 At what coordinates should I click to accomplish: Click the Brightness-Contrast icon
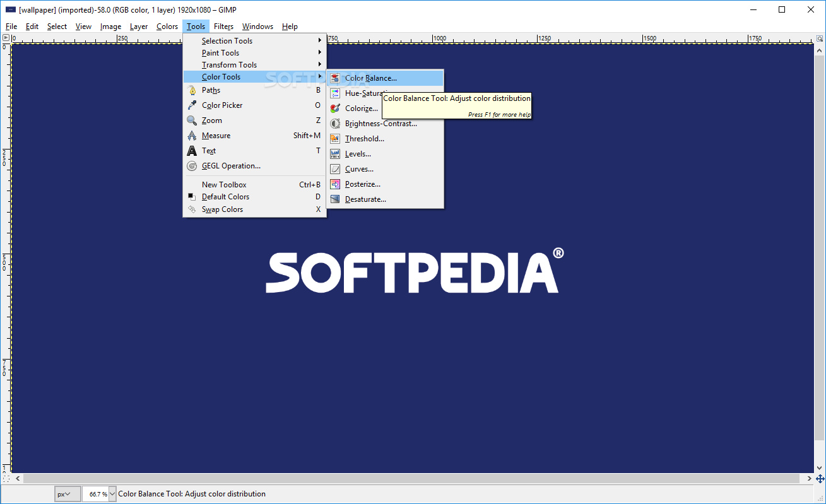point(334,124)
